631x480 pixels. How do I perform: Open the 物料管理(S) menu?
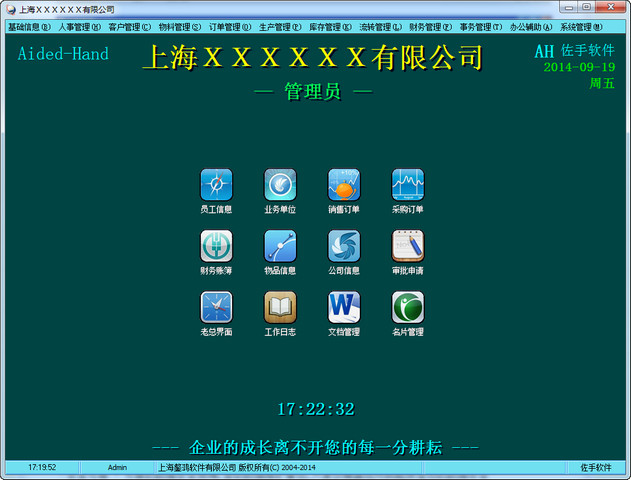pyautogui.click(x=180, y=27)
